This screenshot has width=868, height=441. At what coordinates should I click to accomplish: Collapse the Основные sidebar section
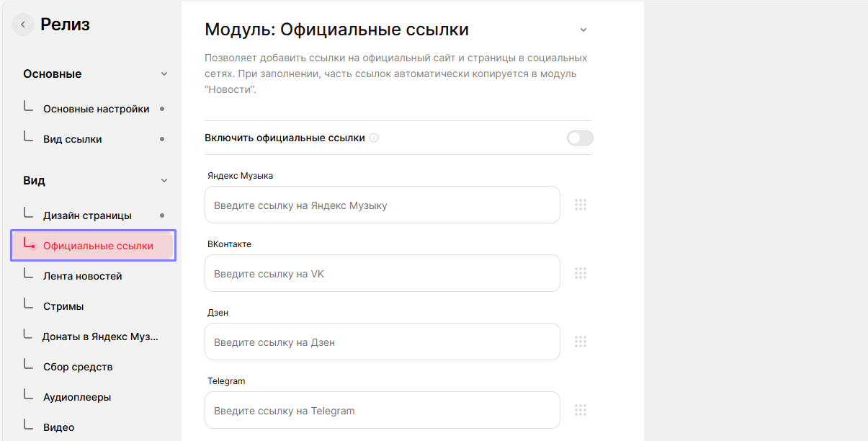pos(164,74)
